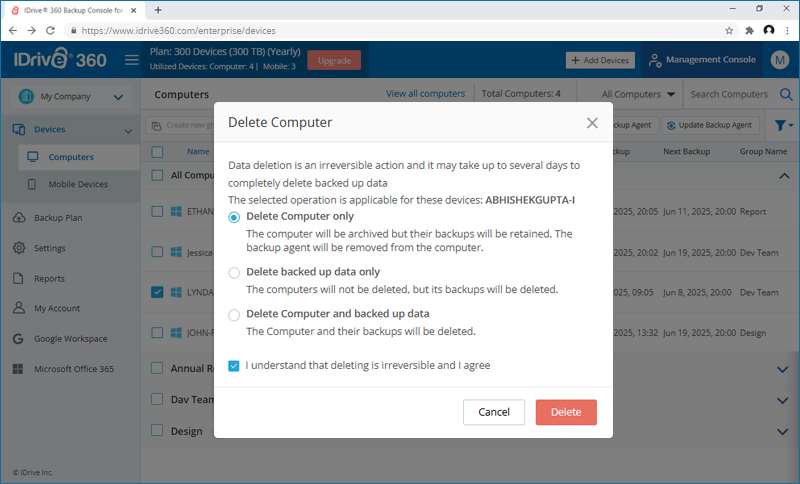800x484 pixels.
Task: Open Backup Plan in sidebar
Action: pyautogui.click(x=62, y=218)
